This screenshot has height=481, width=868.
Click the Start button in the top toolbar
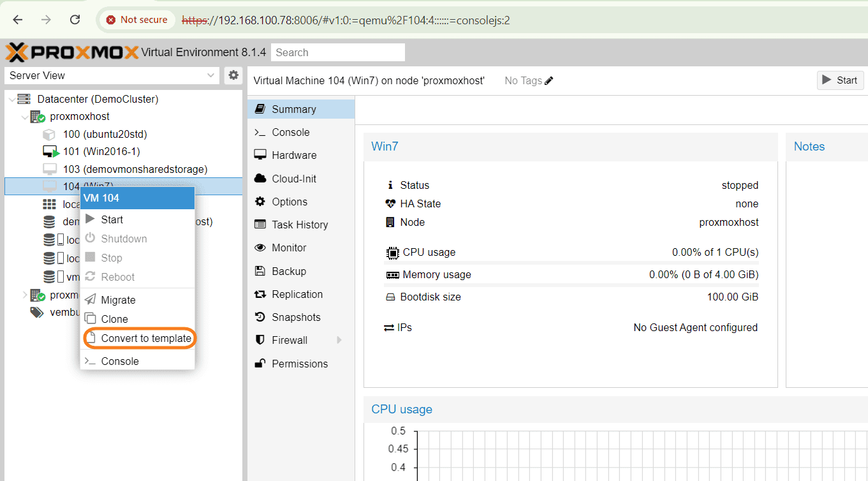coord(840,80)
